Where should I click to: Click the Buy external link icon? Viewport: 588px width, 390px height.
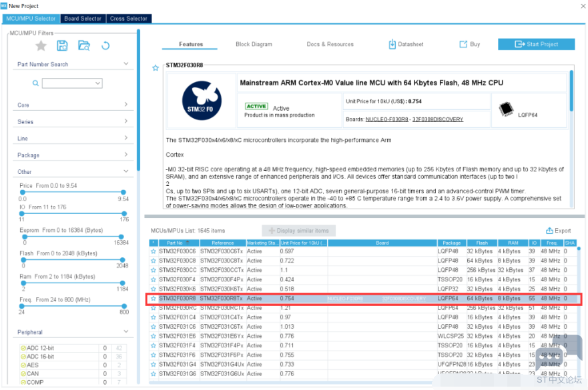coord(463,44)
